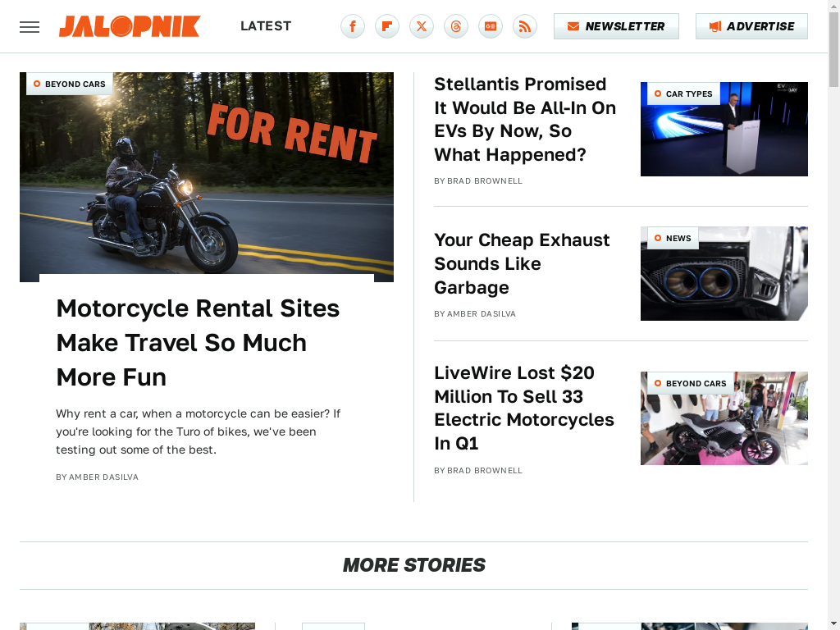840x630 pixels.
Task: Select the Beyond Cars tag on LiveWire image
Action: click(x=691, y=384)
